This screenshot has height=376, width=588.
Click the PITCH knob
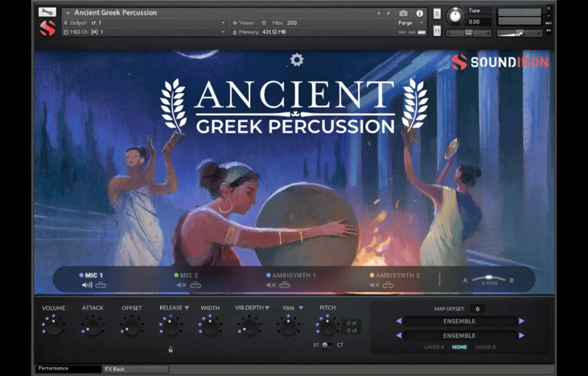point(327,326)
